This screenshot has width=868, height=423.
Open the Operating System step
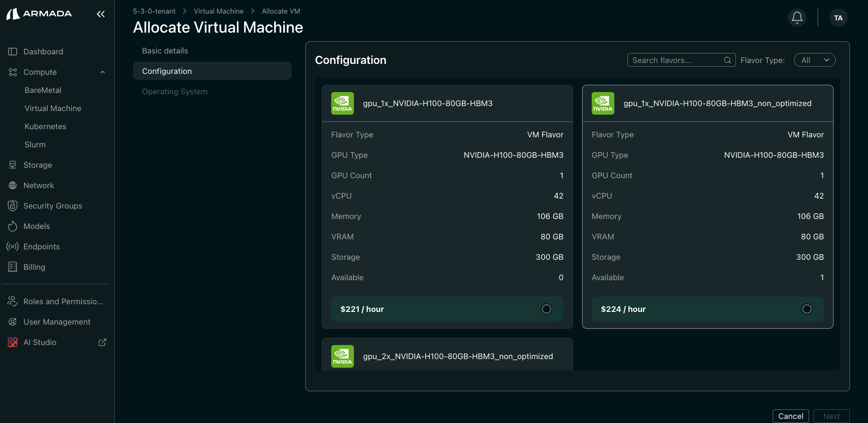click(175, 91)
